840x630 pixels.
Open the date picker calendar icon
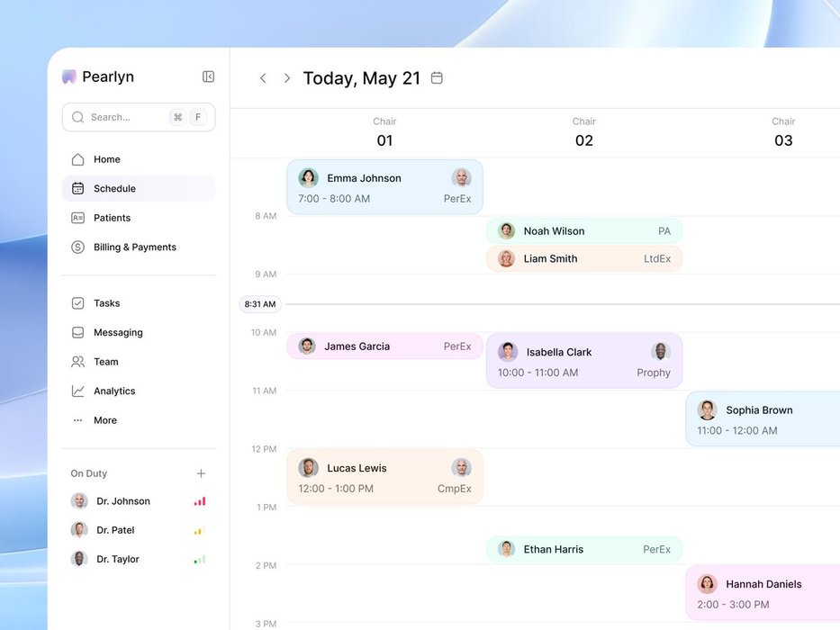[438, 78]
